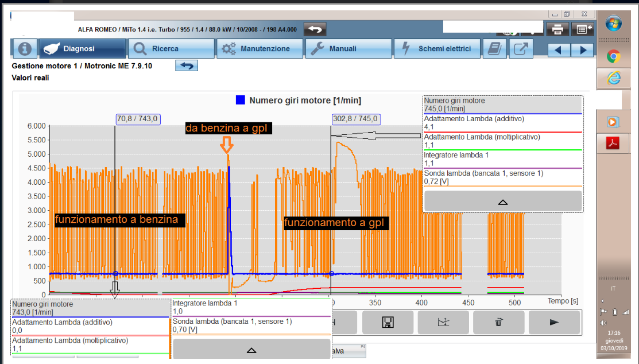Screen dimensions: 639x364
Task: Save the recorded graph with floppy icon
Action: pos(388,323)
